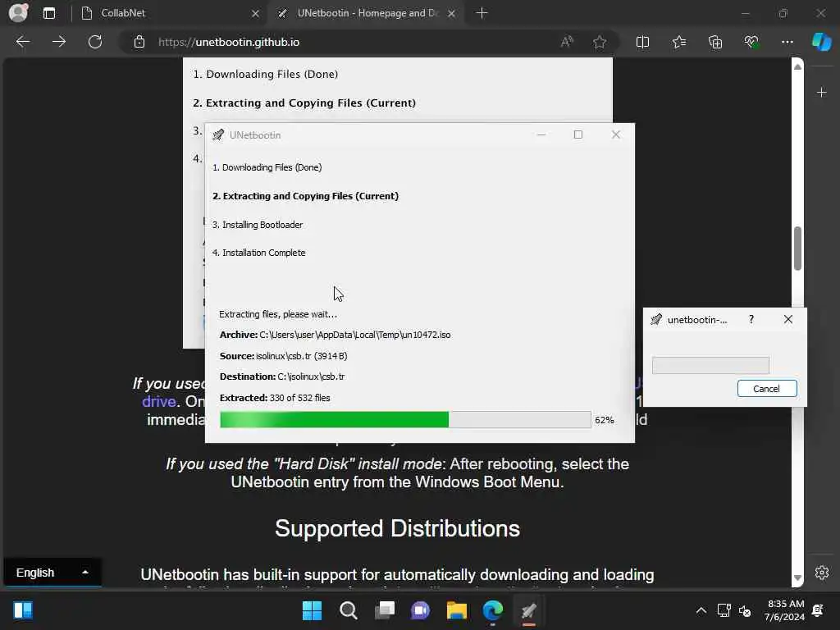Go back to previous page

coord(23,42)
